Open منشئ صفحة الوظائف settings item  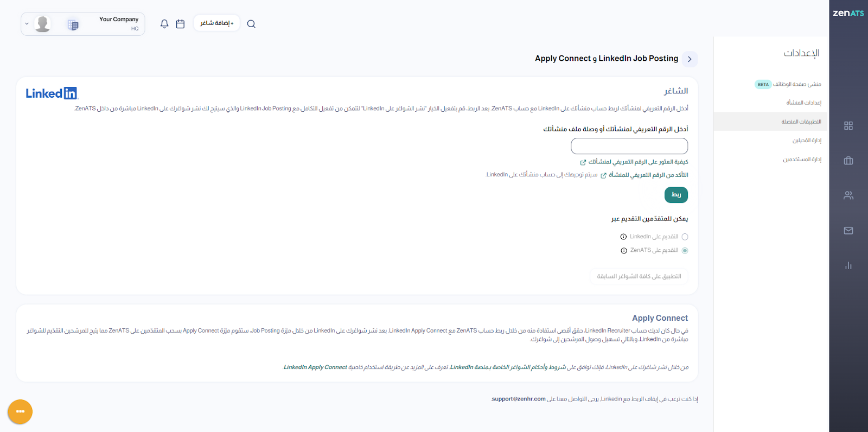(x=797, y=84)
